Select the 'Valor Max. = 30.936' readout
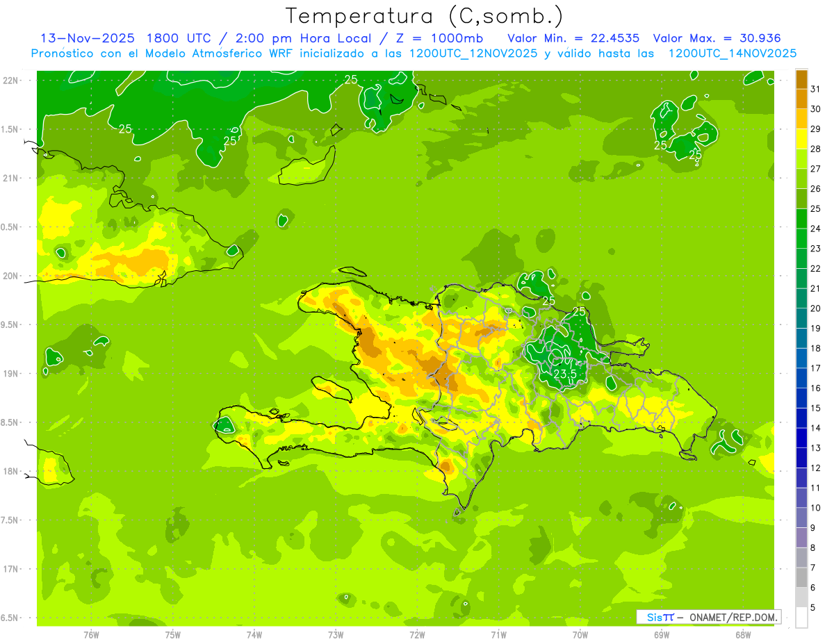Viewport: 834px width, 644px height. point(717,38)
